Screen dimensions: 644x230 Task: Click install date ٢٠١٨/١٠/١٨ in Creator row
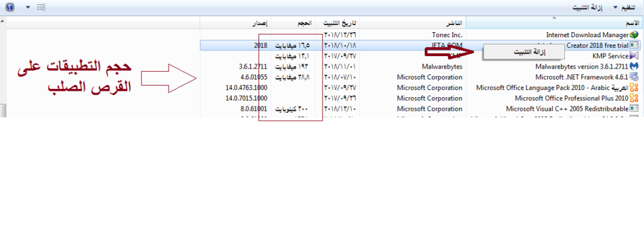340,45
